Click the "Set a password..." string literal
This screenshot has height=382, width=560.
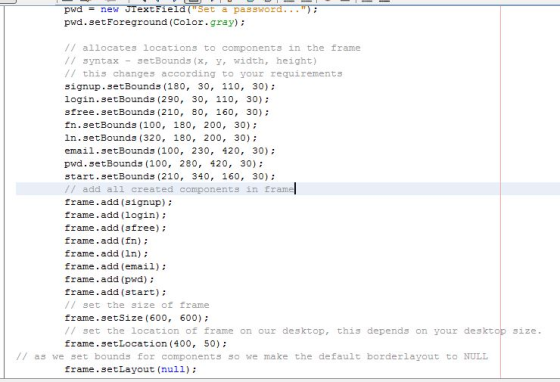point(249,9)
